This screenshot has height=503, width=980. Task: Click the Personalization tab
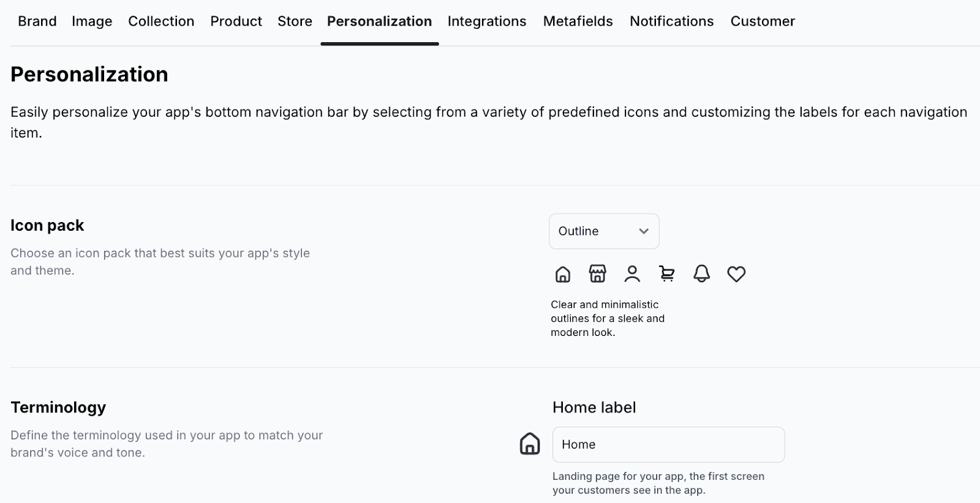[x=379, y=21]
